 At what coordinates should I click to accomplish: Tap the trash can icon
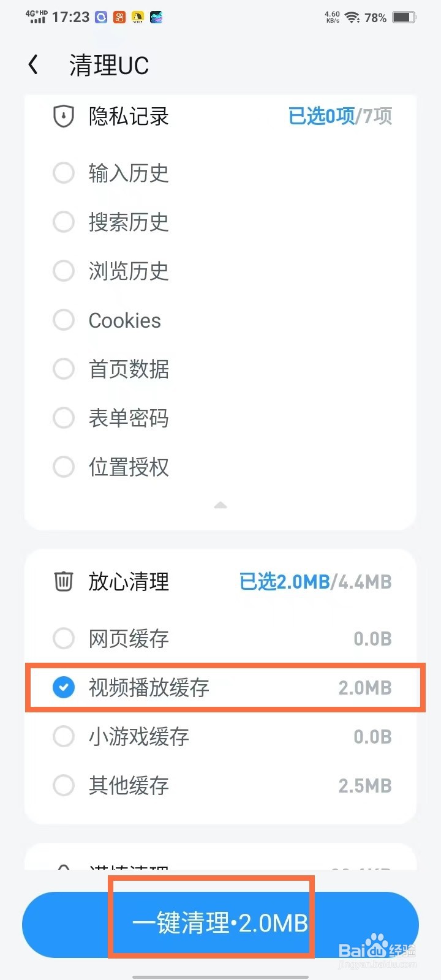[x=64, y=581]
